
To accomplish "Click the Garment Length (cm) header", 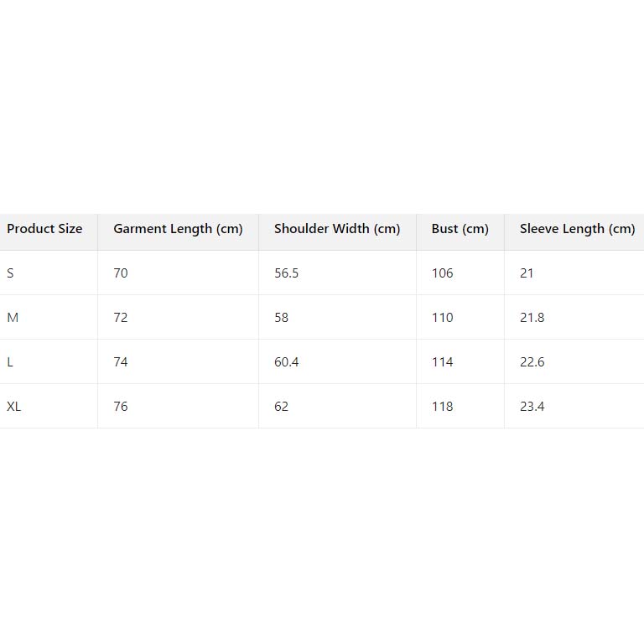I will [x=178, y=229].
